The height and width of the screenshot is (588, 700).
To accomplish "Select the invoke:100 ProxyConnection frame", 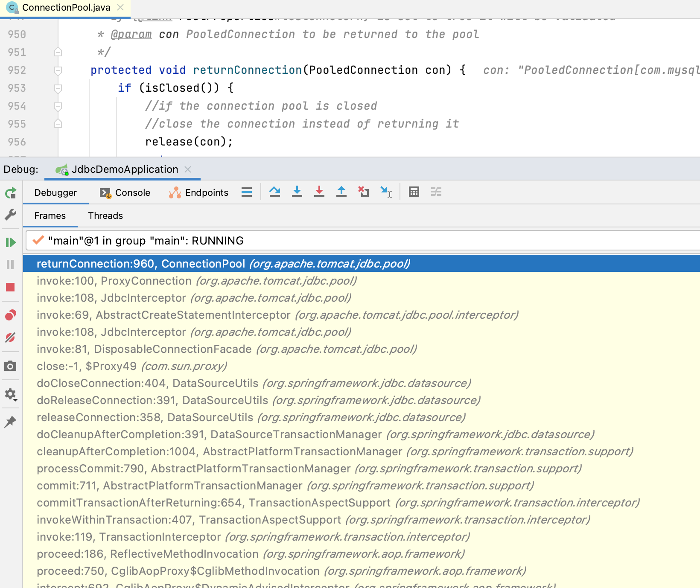I will (x=362, y=281).
